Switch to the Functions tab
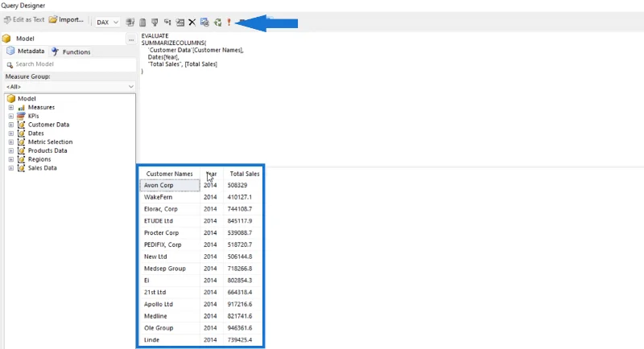Viewport: 644px width, 349px height. coord(71,51)
